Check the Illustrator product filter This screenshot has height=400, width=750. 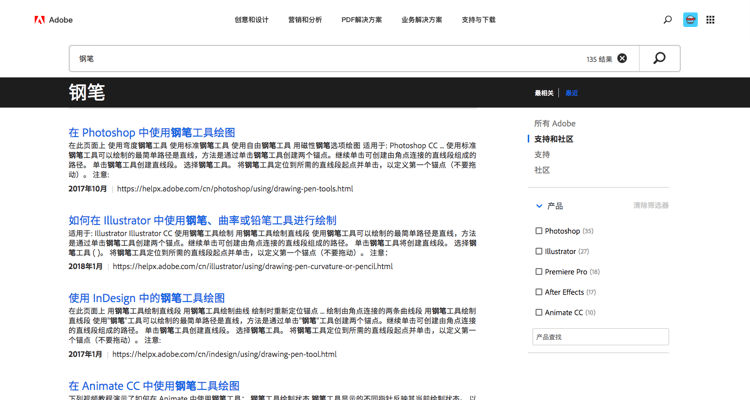point(539,252)
